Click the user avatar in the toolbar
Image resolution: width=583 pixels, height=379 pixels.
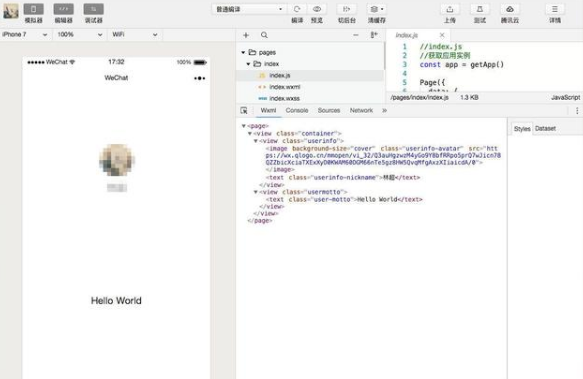[x=10, y=11]
